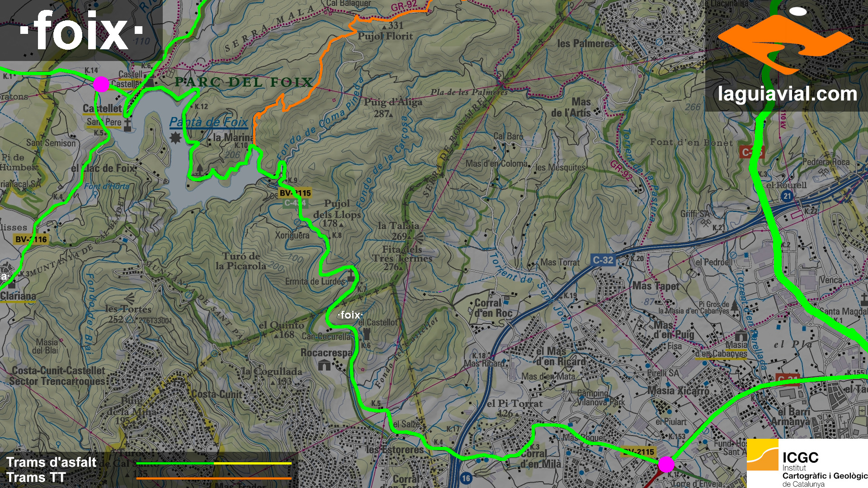Click the el Mas d'en Ricard label
The height and width of the screenshot is (488, 868).
[560, 357]
